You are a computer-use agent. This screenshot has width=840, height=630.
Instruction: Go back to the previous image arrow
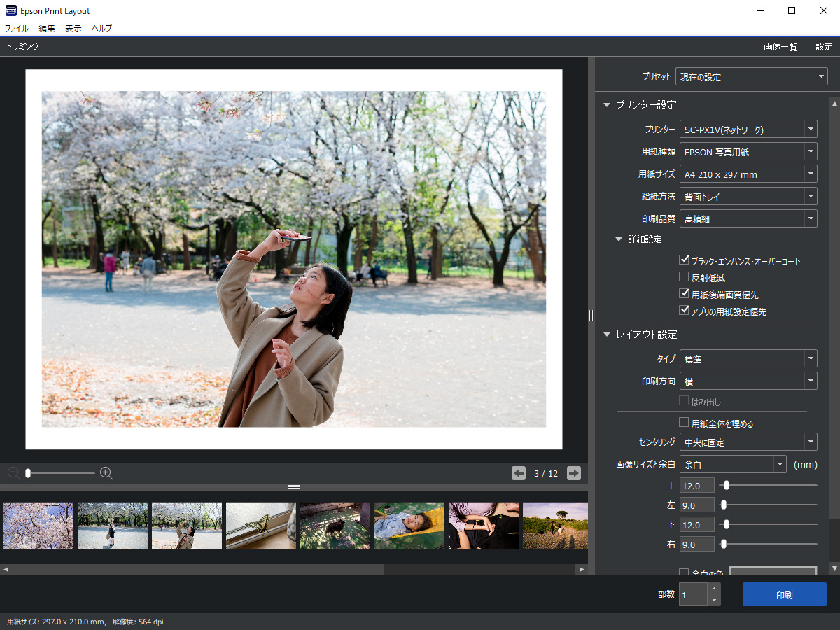point(519,473)
